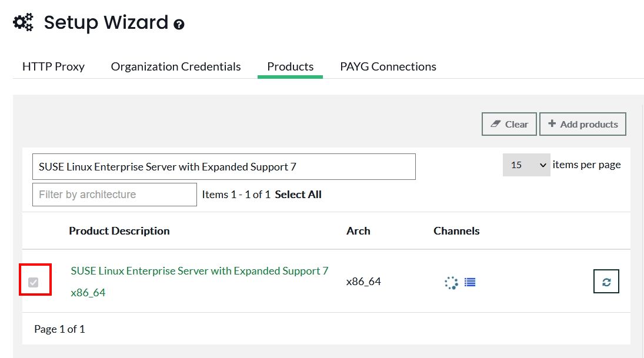Screen dimensions: 644x358
Task: Click the help question mark icon beside Setup Wizard
Action: 179,25
